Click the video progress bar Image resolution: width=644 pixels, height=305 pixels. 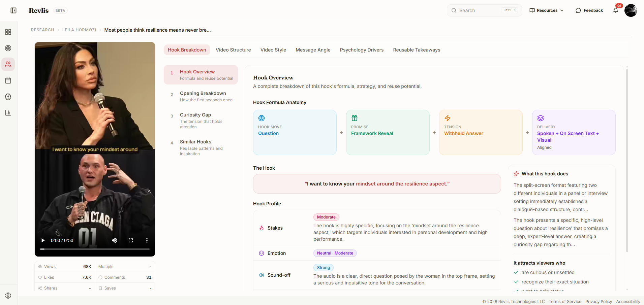tap(95, 249)
